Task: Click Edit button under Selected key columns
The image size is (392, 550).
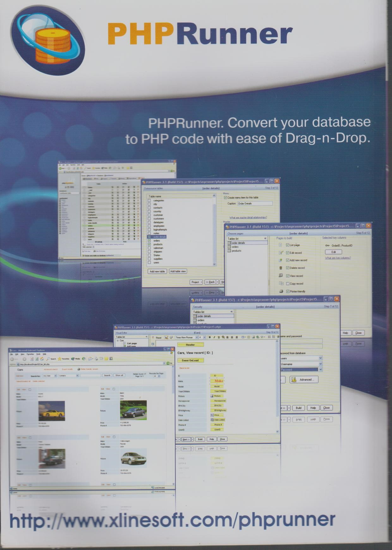Action: click(x=334, y=252)
